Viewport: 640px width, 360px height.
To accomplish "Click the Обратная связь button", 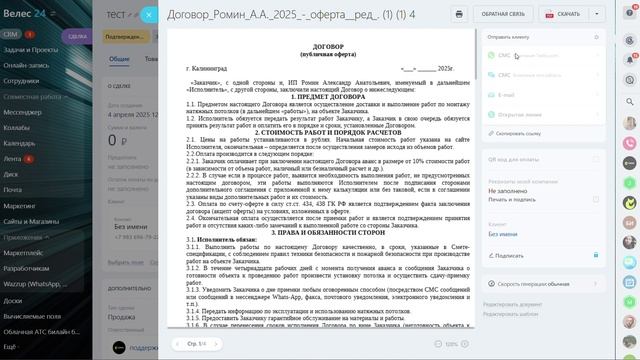I will [503, 14].
